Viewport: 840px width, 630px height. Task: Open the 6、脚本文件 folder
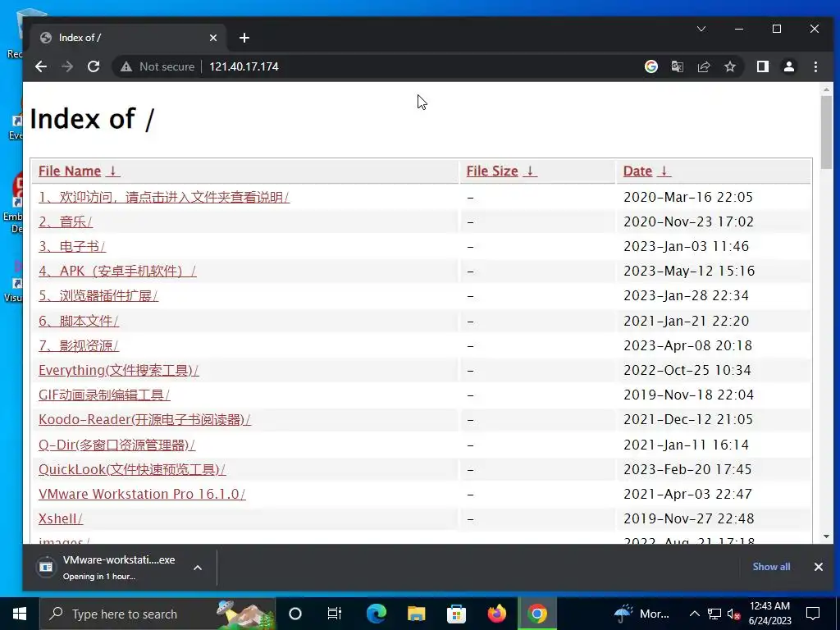coord(79,321)
